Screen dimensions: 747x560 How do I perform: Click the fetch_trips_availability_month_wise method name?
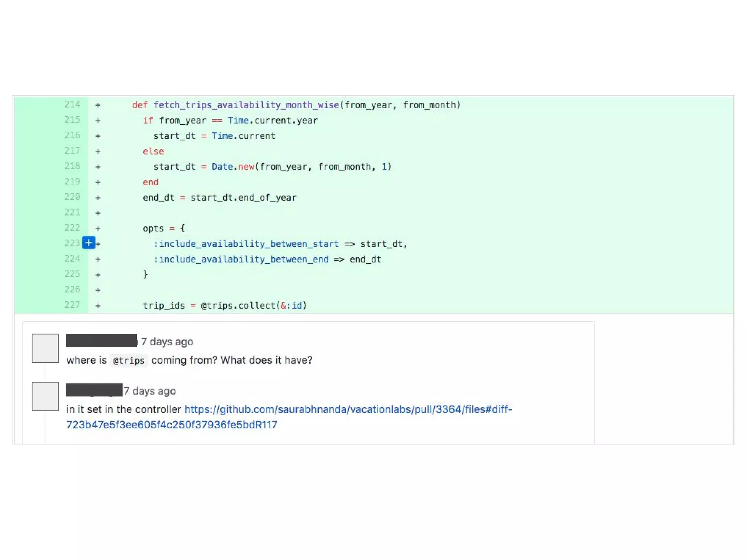[246, 105]
